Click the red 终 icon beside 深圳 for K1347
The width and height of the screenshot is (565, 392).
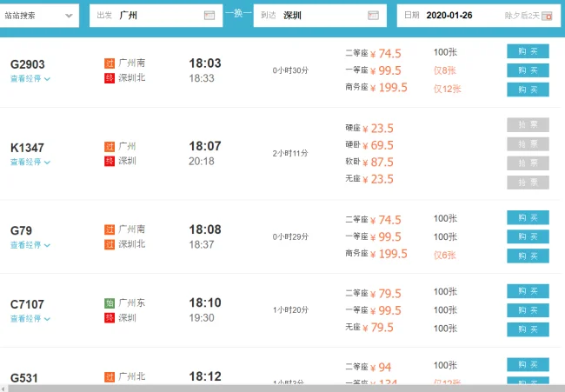pyautogui.click(x=110, y=161)
